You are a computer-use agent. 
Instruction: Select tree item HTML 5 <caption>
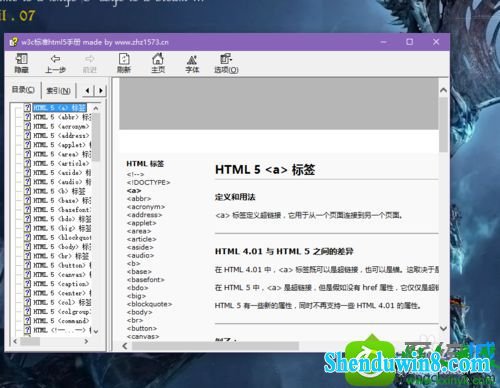point(61,284)
